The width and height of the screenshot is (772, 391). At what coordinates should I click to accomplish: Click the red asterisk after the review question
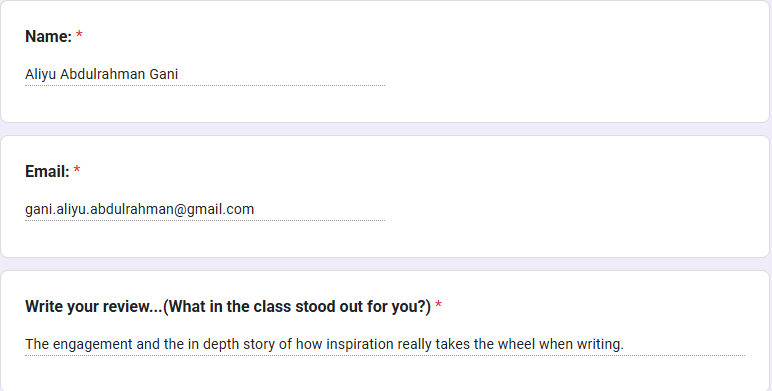[x=438, y=305]
